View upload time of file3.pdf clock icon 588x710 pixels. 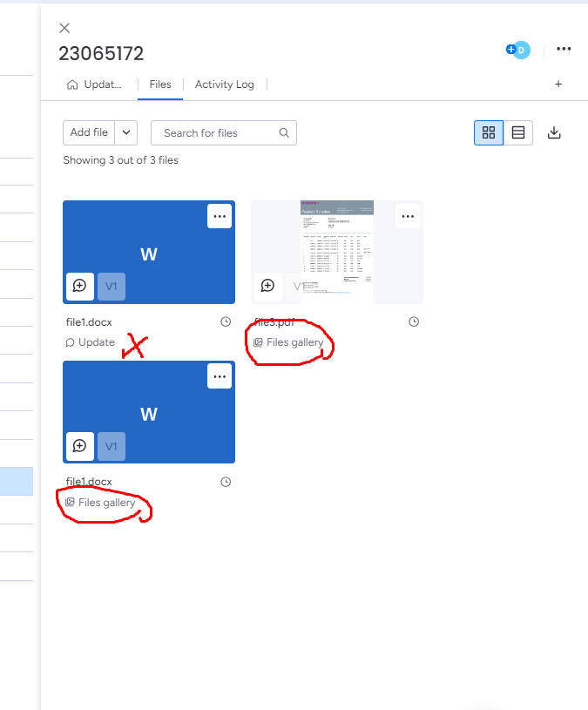414,322
